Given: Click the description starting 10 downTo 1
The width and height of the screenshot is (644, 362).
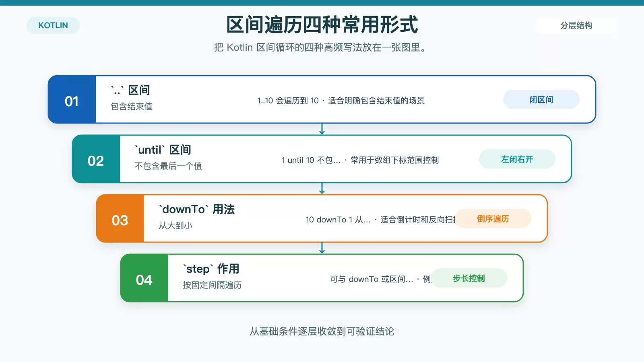Looking at the screenshot, I should 338,220.
